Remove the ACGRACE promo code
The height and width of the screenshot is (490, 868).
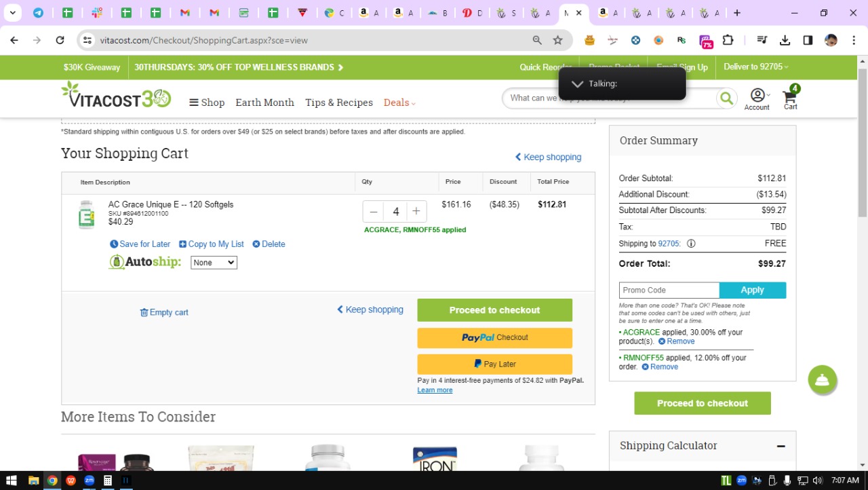[677, 341]
